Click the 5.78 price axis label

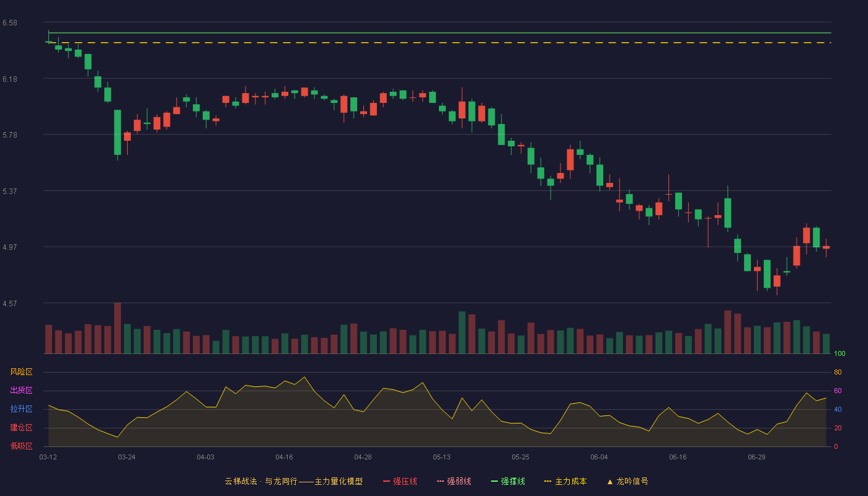coord(9,135)
